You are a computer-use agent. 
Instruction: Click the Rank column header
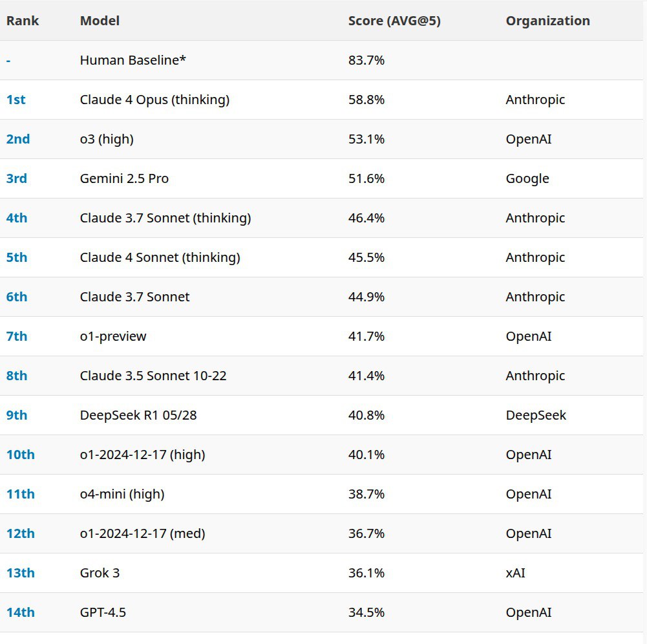(x=23, y=21)
